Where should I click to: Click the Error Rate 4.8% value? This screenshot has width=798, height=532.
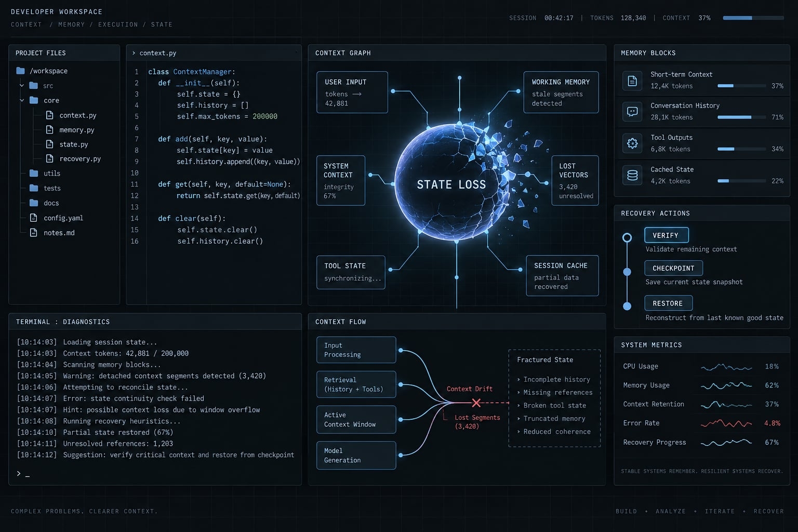772,423
